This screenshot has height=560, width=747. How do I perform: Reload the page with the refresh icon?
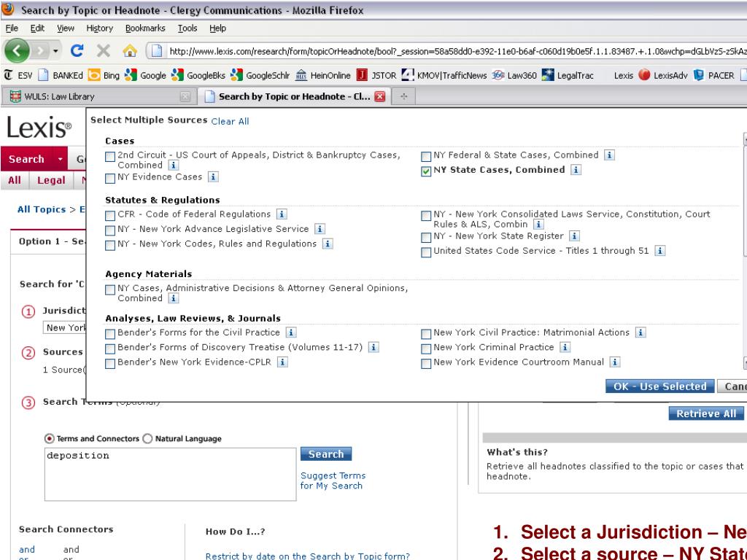point(77,50)
